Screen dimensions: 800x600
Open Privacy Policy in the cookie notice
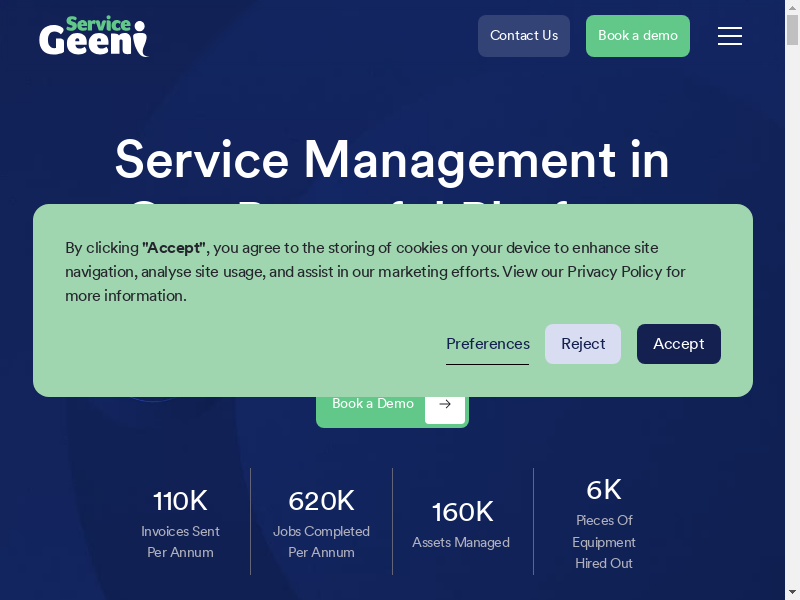tap(614, 272)
